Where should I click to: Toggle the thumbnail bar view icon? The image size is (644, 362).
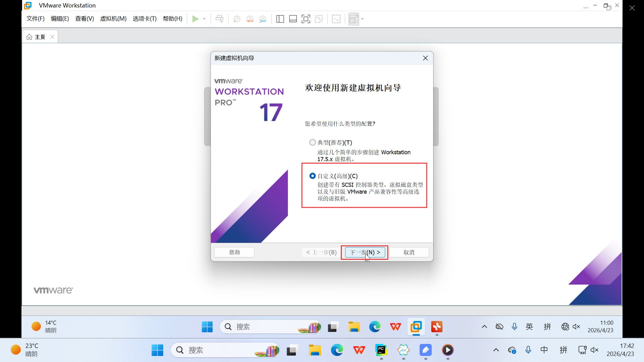(x=293, y=19)
